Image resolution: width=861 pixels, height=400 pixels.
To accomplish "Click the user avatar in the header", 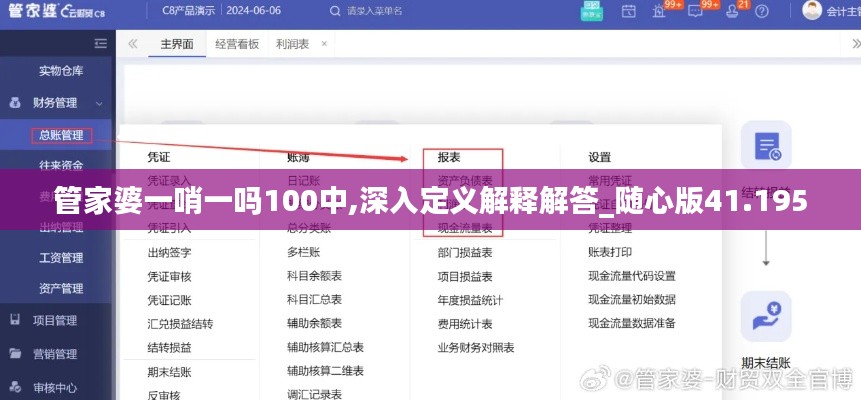I will point(812,10).
